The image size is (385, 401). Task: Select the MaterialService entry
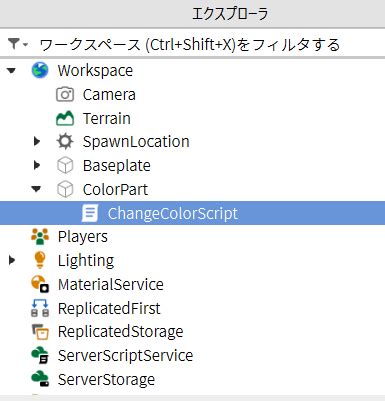[111, 285]
